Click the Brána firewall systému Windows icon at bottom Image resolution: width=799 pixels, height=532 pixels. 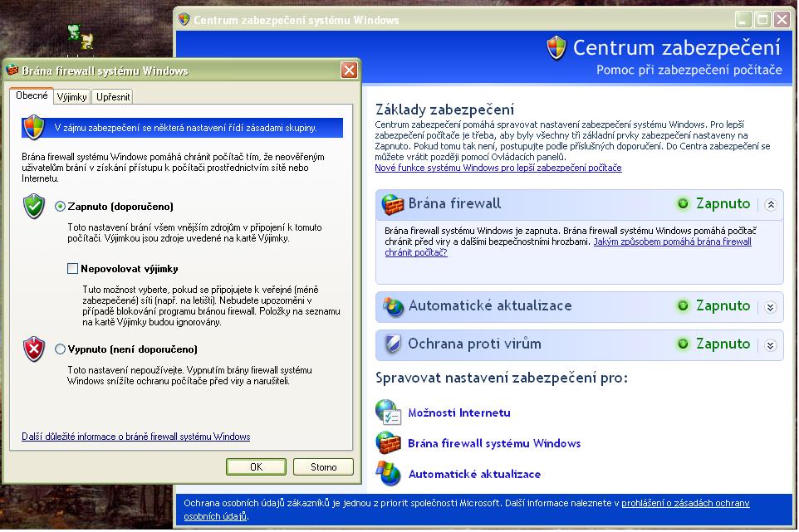pos(388,443)
